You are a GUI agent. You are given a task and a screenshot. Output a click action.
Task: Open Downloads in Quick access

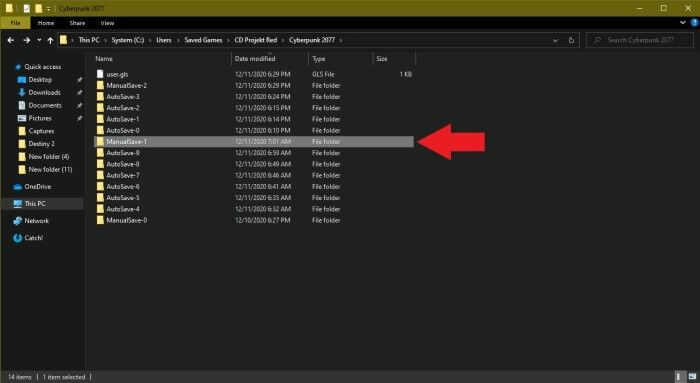tap(44, 92)
